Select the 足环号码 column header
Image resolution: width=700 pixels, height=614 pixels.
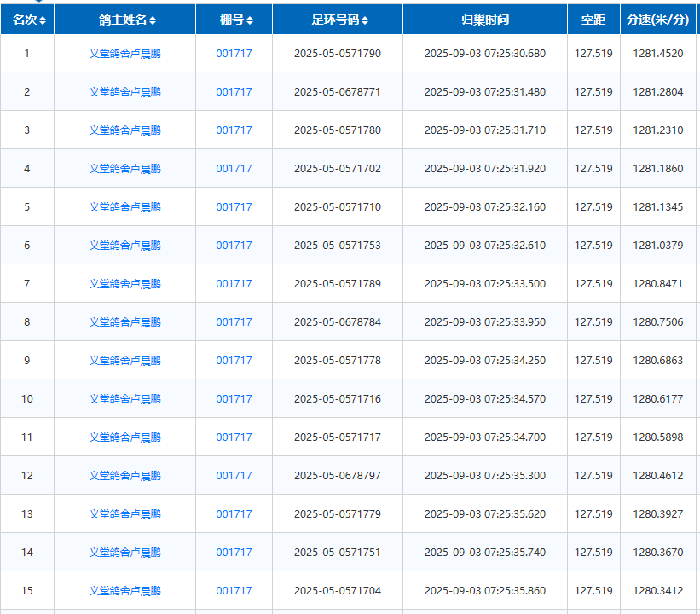coord(337,20)
